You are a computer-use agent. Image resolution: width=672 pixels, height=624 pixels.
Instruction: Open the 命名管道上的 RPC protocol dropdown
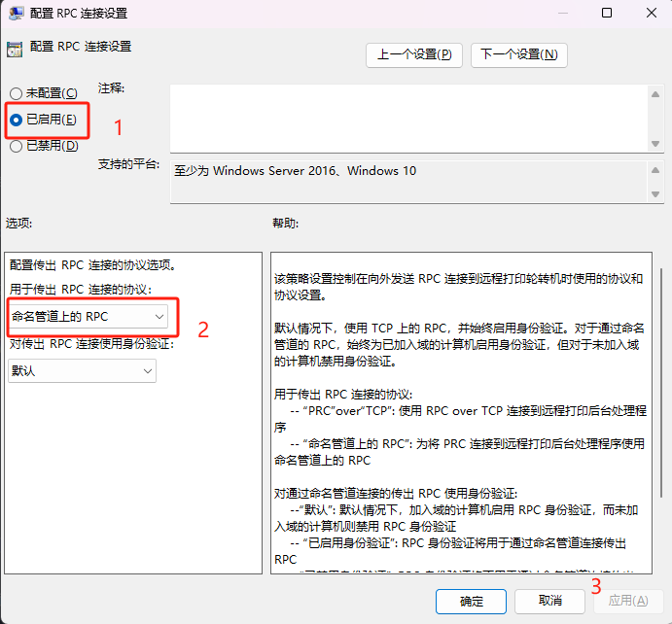coord(88,317)
